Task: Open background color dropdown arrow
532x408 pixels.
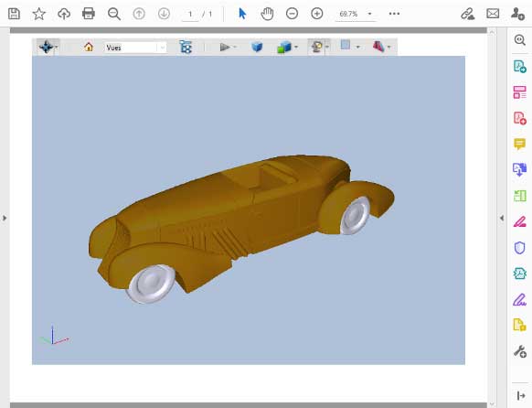Action: [x=358, y=47]
